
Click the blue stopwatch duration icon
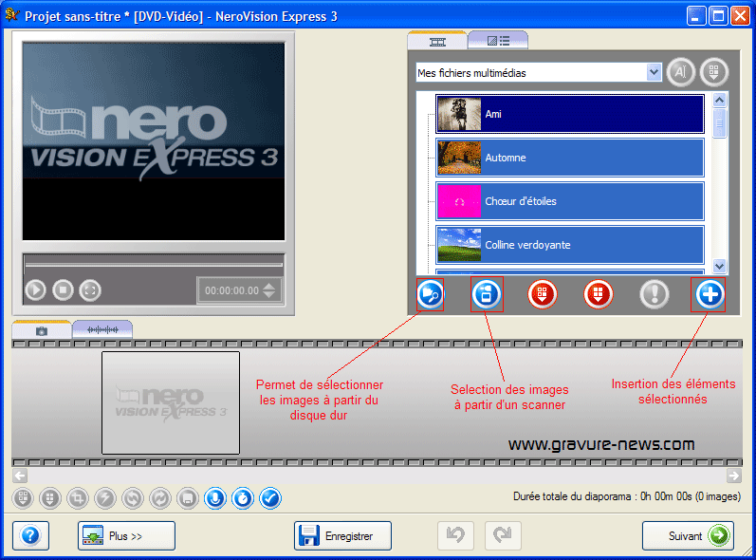243,498
